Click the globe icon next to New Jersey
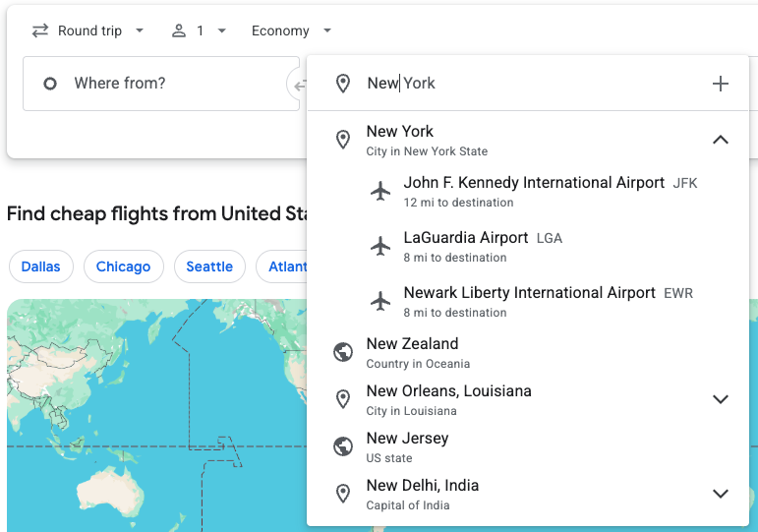Viewport: 758px width, 532px height. coord(343,446)
